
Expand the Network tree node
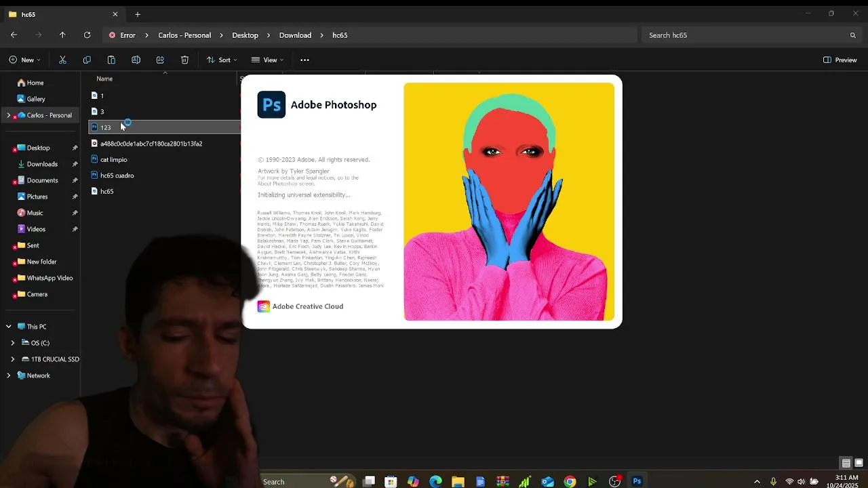pyautogui.click(x=8, y=375)
